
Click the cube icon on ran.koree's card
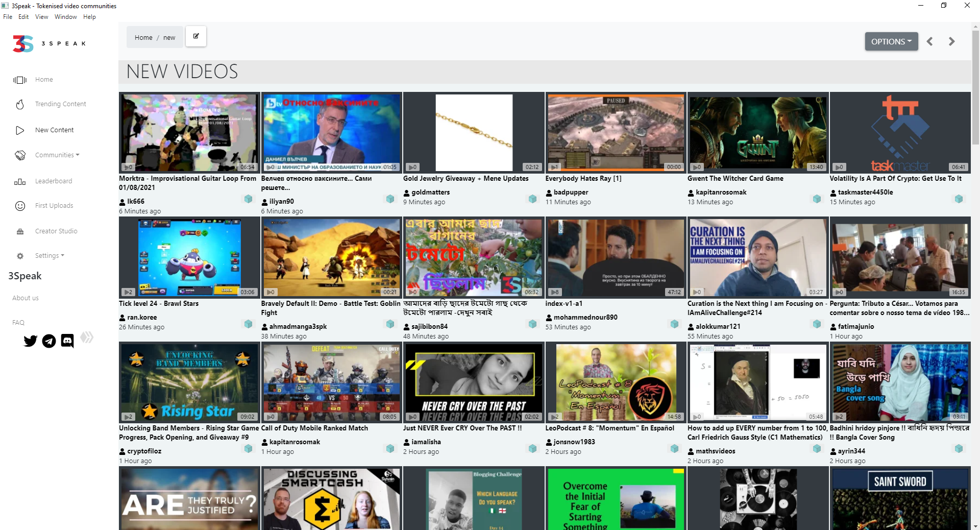coord(248,324)
